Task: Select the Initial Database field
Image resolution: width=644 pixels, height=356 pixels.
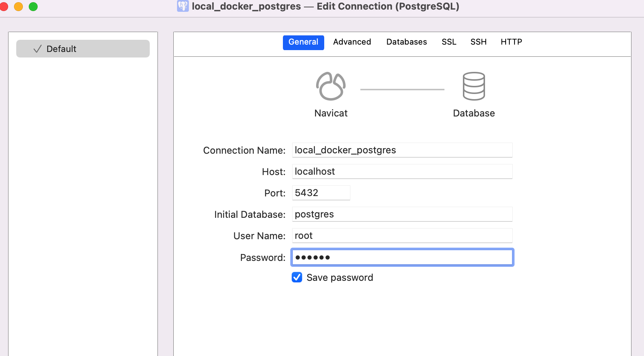Action: click(x=402, y=214)
